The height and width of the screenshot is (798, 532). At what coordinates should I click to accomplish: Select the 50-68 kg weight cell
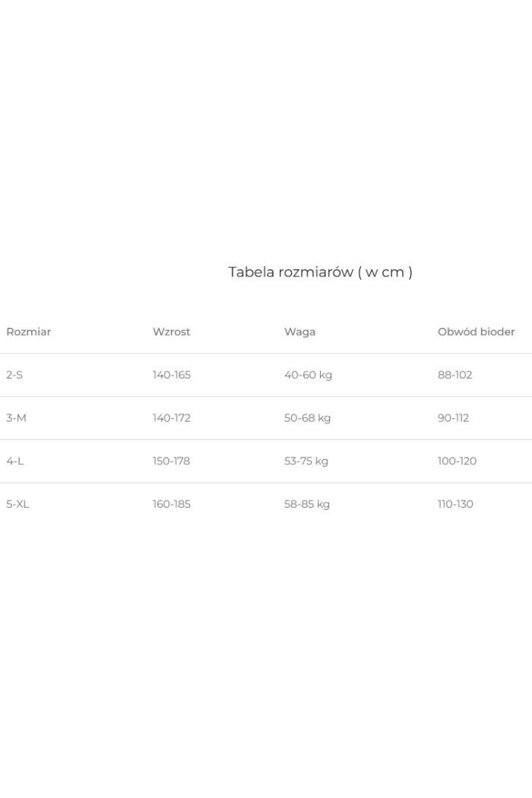(307, 418)
